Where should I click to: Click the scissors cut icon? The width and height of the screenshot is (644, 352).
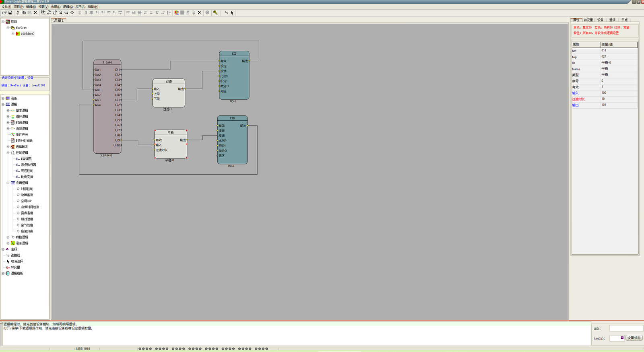click(x=18, y=12)
